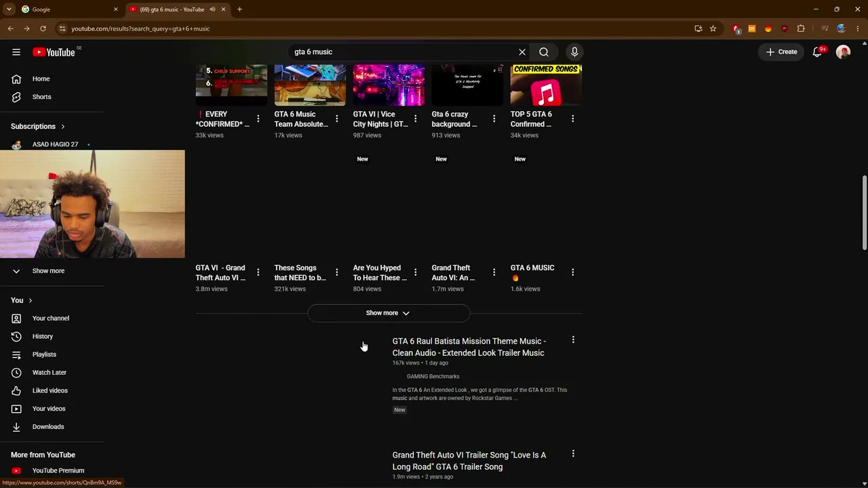The image size is (868, 488).
Task: Open Chrome media controls icon
Action: click(x=825, y=28)
